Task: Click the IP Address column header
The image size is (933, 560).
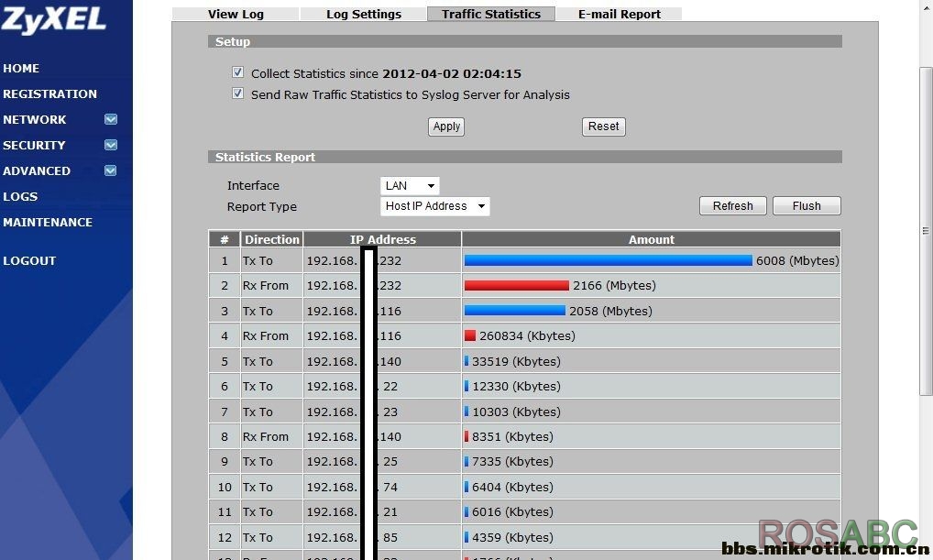Action: (382, 239)
